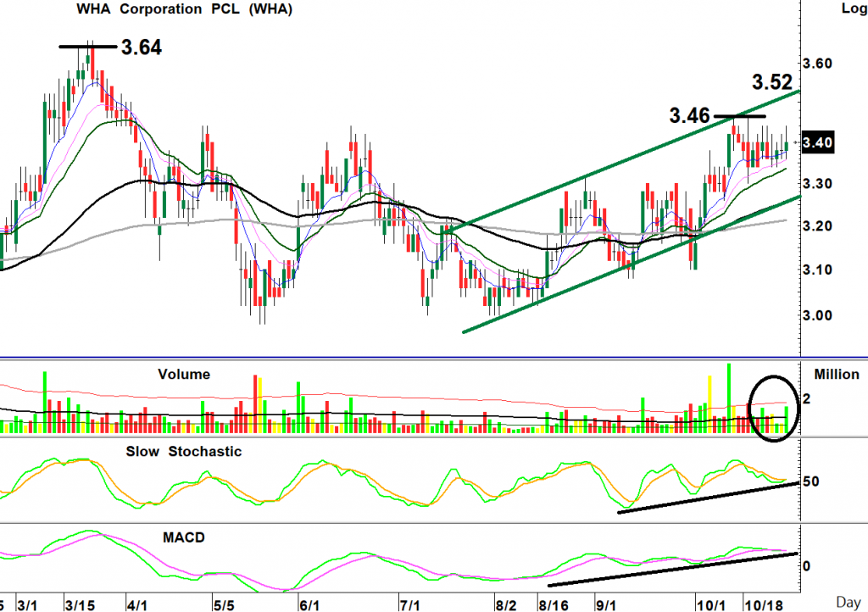Click the 3.52 resistance target label
Image resolution: width=868 pixels, height=612 pixels.
coord(772,82)
